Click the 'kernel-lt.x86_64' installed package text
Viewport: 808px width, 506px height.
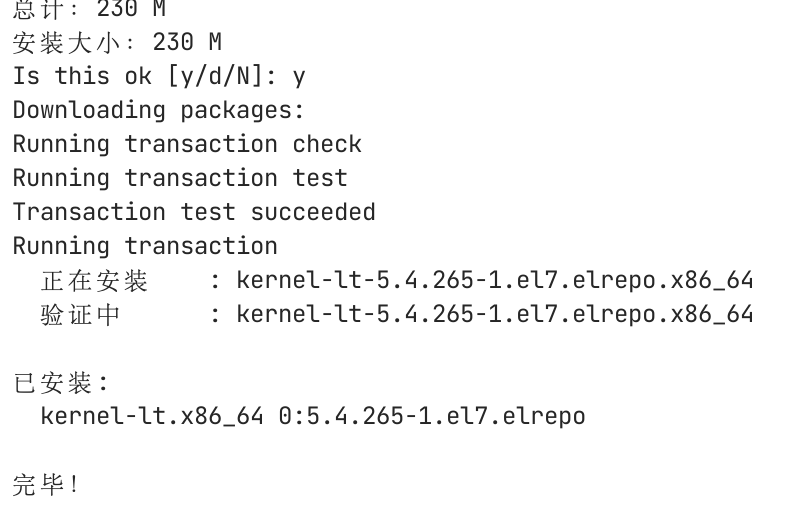pyautogui.click(x=152, y=416)
